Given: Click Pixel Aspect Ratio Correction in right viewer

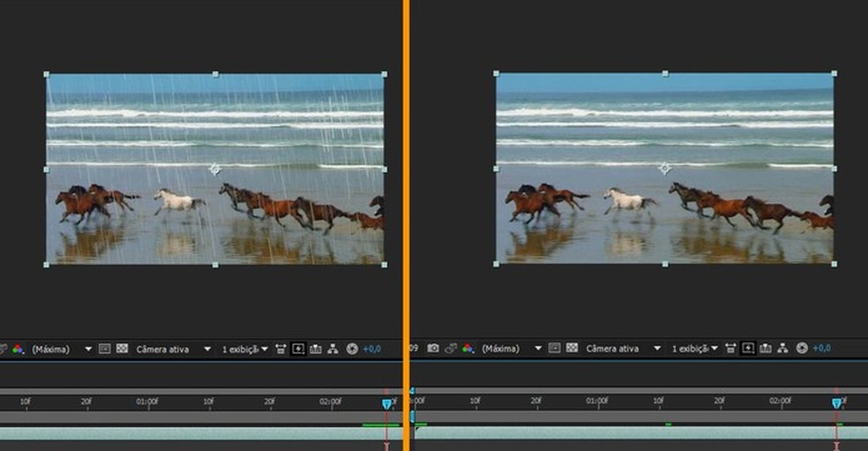Looking at the screenshot, I should 730,349.
